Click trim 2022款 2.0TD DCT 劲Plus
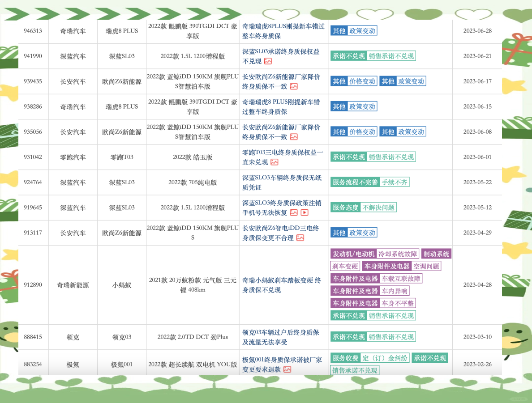Viewport: 532px width, 403px height. click(x=193, y=337)
